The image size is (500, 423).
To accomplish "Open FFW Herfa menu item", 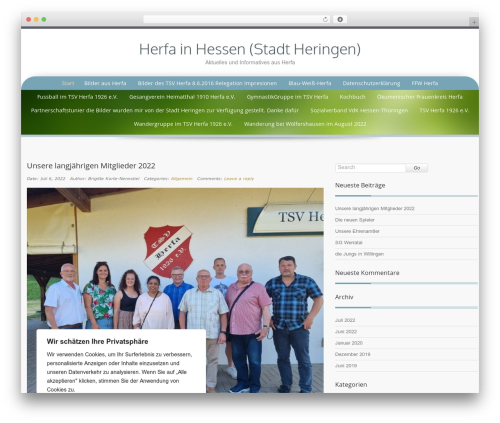I will 425,83.
